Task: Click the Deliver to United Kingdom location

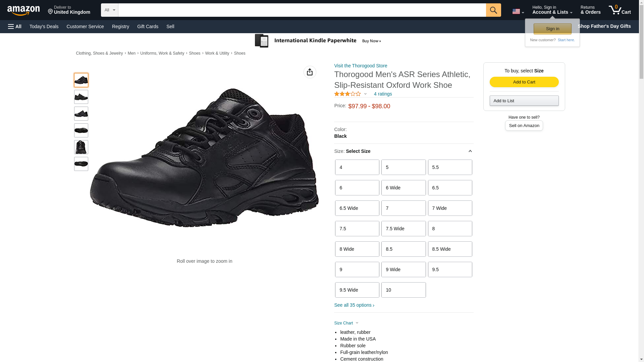Action: coord(69,10)
